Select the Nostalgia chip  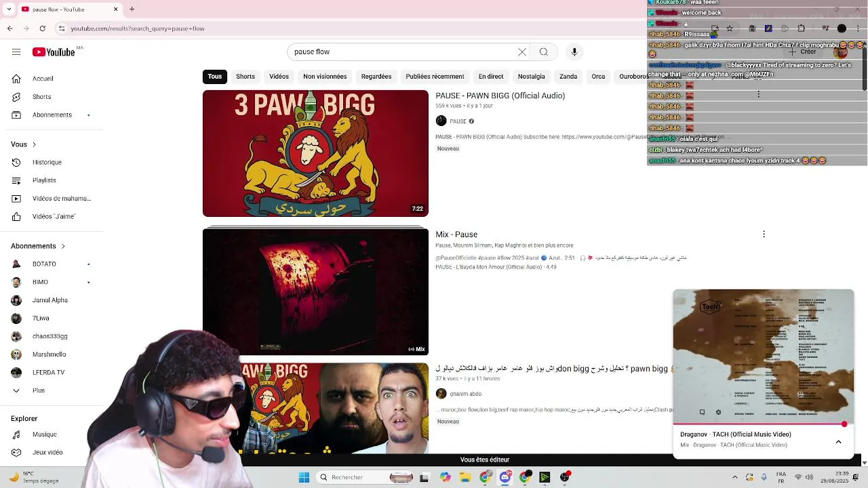click(532, 77)
